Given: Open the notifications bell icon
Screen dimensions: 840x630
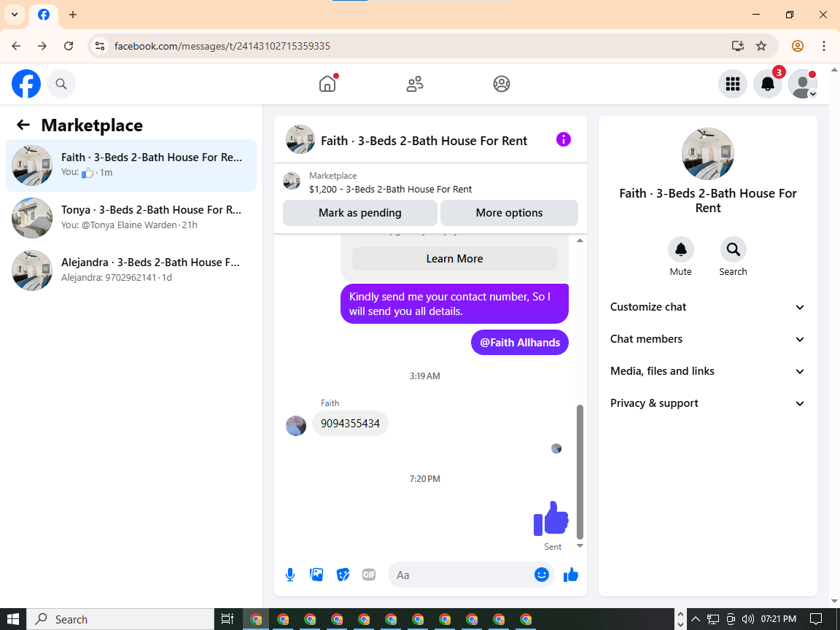Looking at the screenshot, I should (768, 84).
